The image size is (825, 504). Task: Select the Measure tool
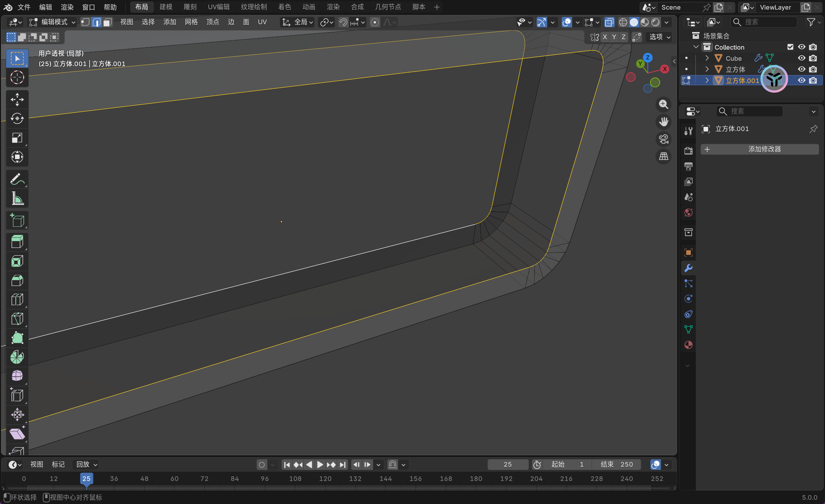coord(17,198)
